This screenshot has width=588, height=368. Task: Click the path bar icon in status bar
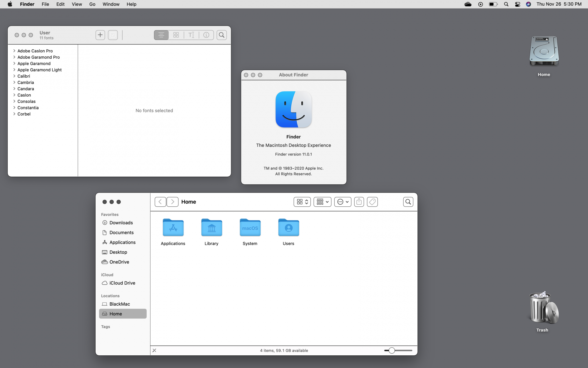coord(154,350)
